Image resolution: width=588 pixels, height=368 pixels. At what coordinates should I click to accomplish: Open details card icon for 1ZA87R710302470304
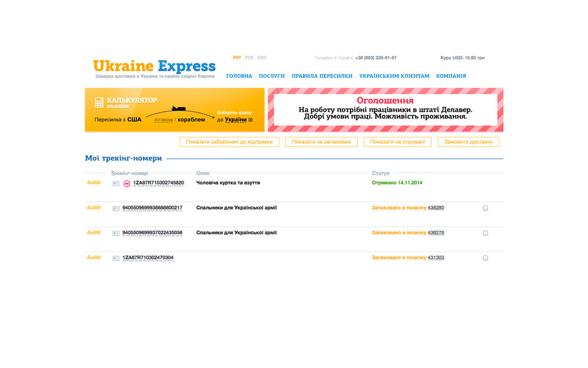116,258
